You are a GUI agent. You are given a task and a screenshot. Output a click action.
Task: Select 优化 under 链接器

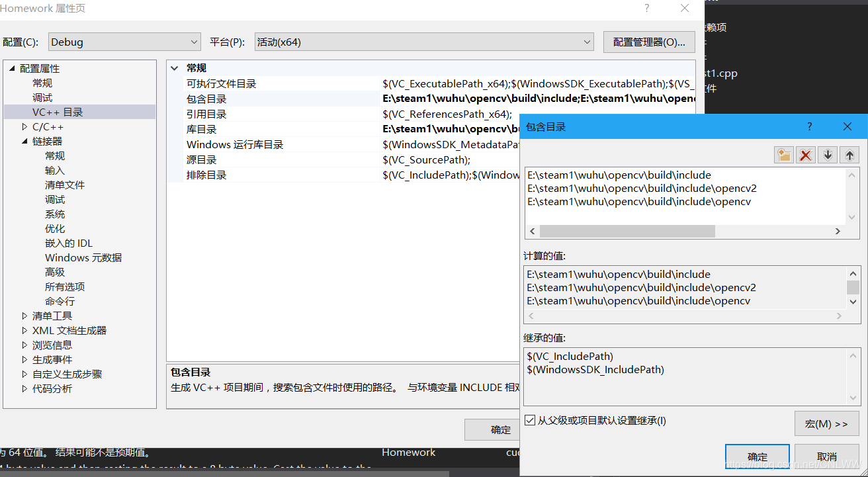coord(55,229)
